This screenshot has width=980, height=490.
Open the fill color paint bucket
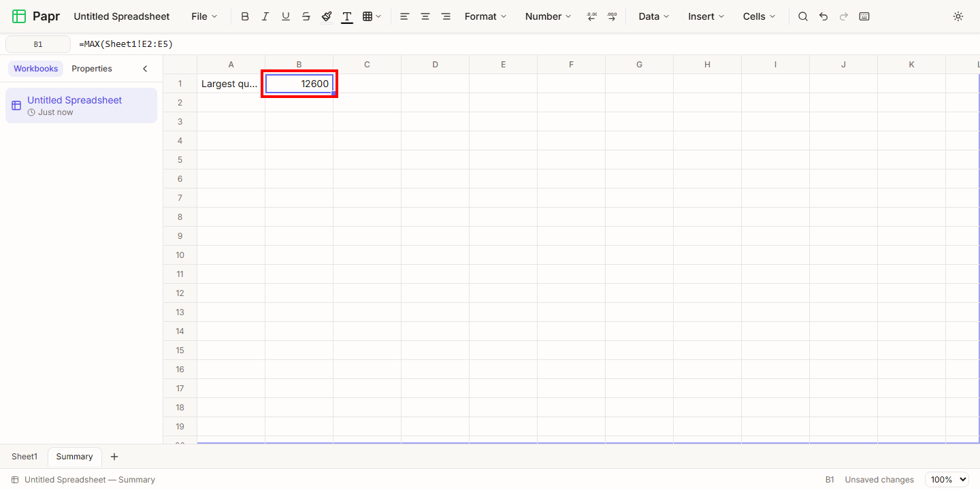(x=327, y=16)
